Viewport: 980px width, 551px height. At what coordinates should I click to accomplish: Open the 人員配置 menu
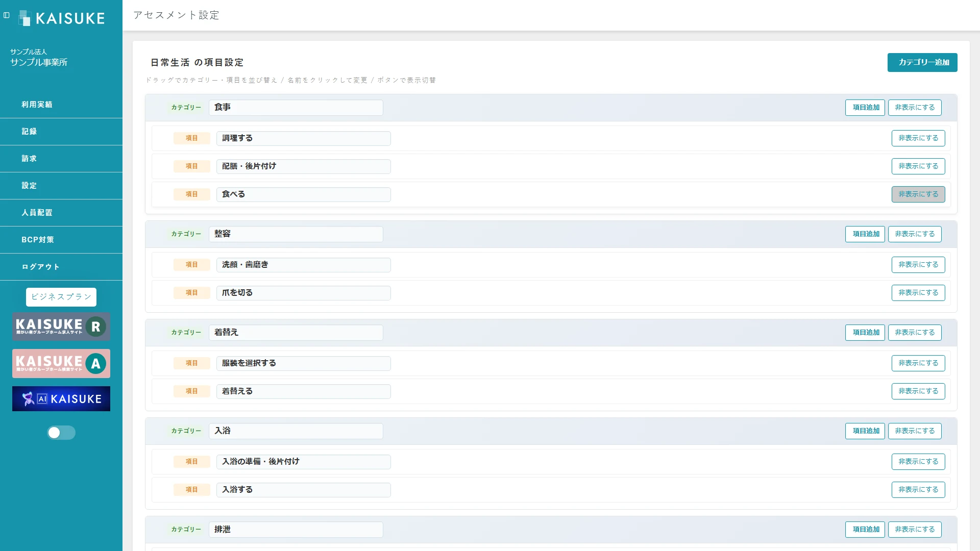coord(61,213)
